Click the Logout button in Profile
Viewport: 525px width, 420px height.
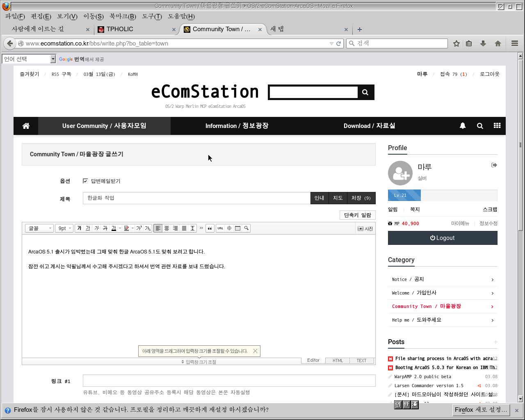(x=443, y=238)
